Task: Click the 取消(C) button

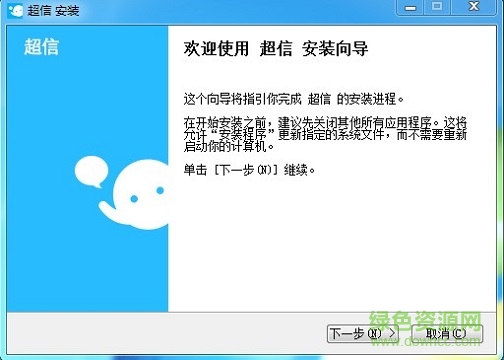Action: tap(447, 333)
